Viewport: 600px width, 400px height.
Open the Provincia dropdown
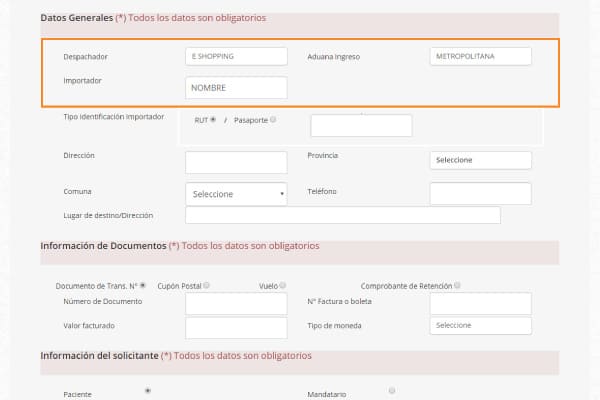coord(480,160)
